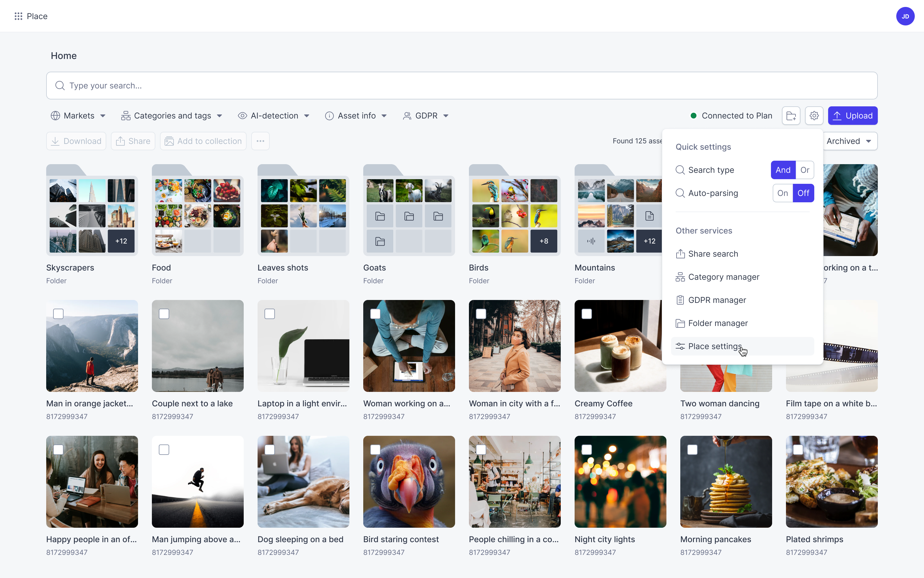Turn Auto-parsing On
This screenshot has width=924, height=578.
click(782, 193)
